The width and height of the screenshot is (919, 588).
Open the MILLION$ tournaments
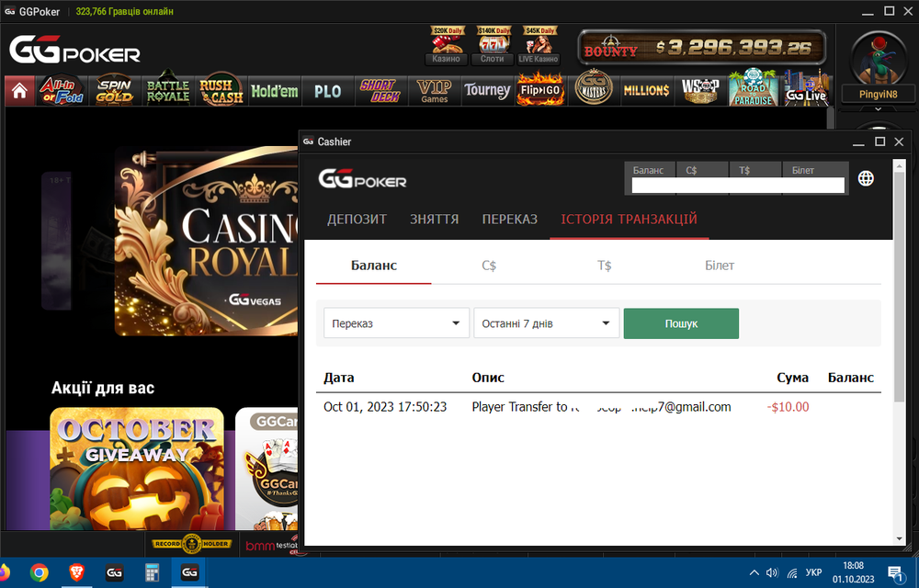[647, 91]
